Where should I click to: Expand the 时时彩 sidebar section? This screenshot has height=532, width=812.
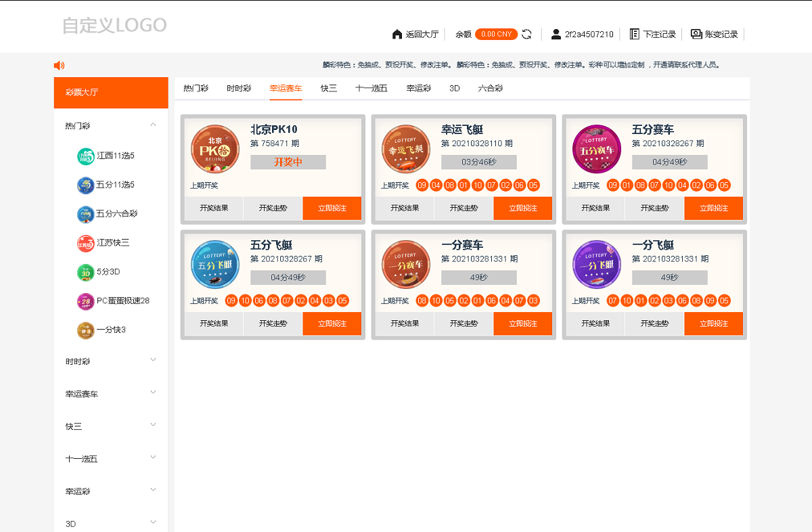click(x=154, y=361)
